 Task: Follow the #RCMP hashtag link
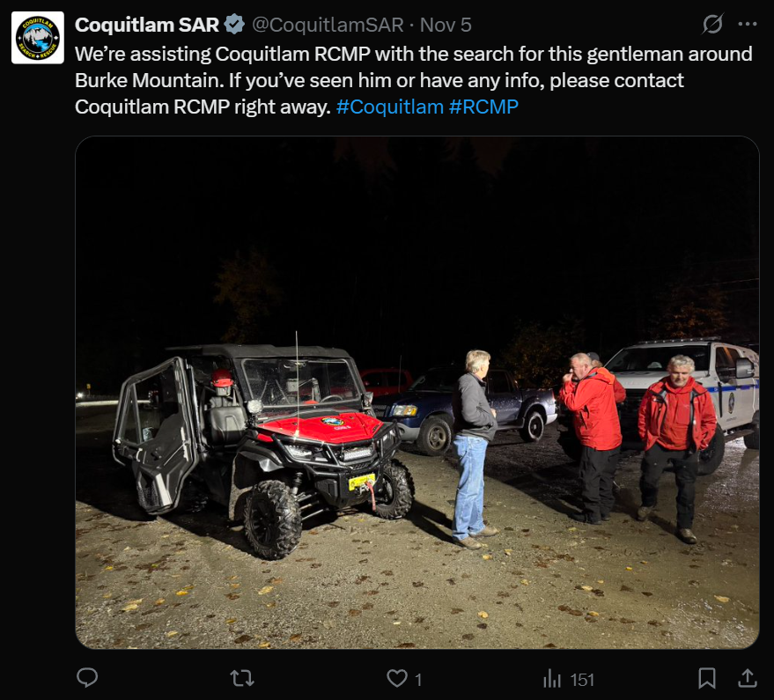[x=483, y=107]
